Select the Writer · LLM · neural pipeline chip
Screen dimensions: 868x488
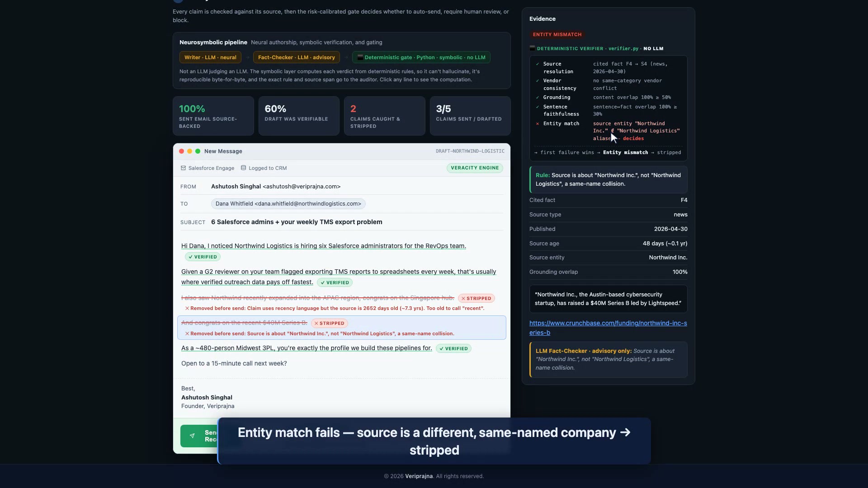210,57
